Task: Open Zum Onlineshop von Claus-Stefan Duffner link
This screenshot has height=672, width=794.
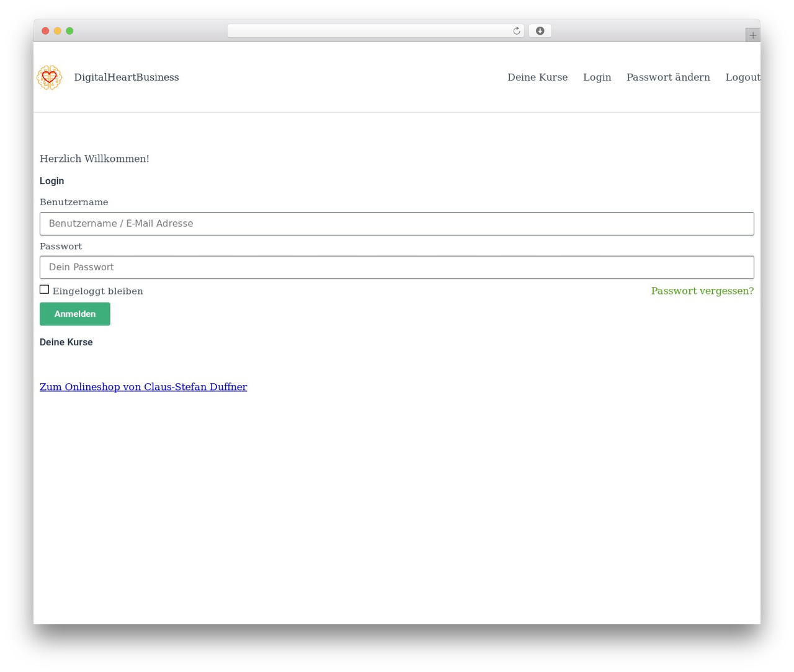Action: 143,387
